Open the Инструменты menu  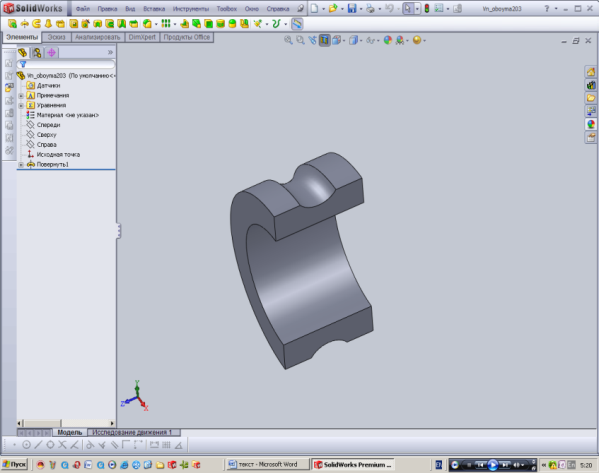tap(191, 8)
